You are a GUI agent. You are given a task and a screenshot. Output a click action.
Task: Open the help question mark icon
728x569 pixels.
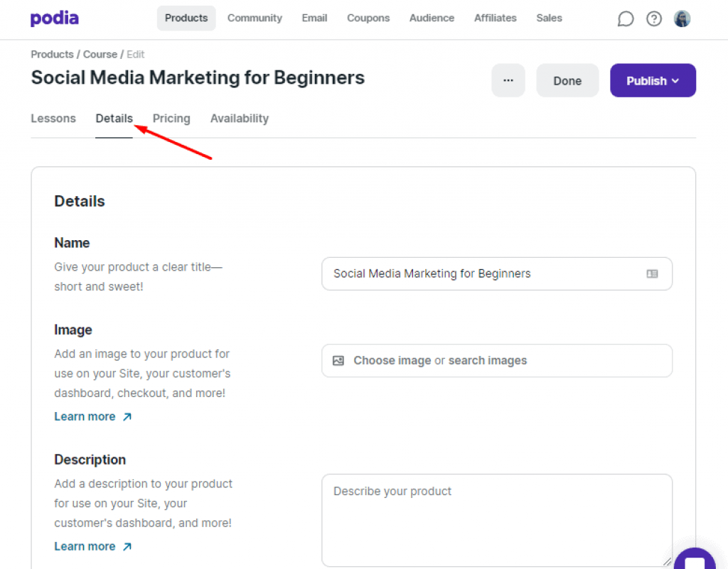[x=653, y=19]
